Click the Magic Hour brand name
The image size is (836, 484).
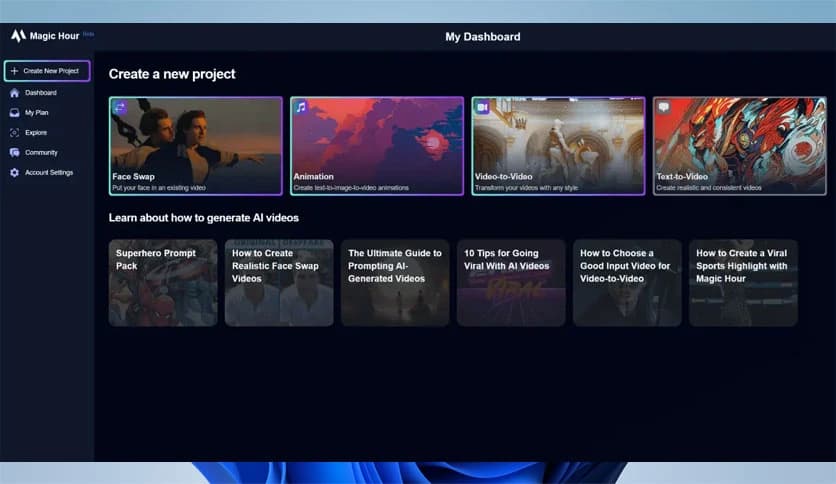pos(54,36)
